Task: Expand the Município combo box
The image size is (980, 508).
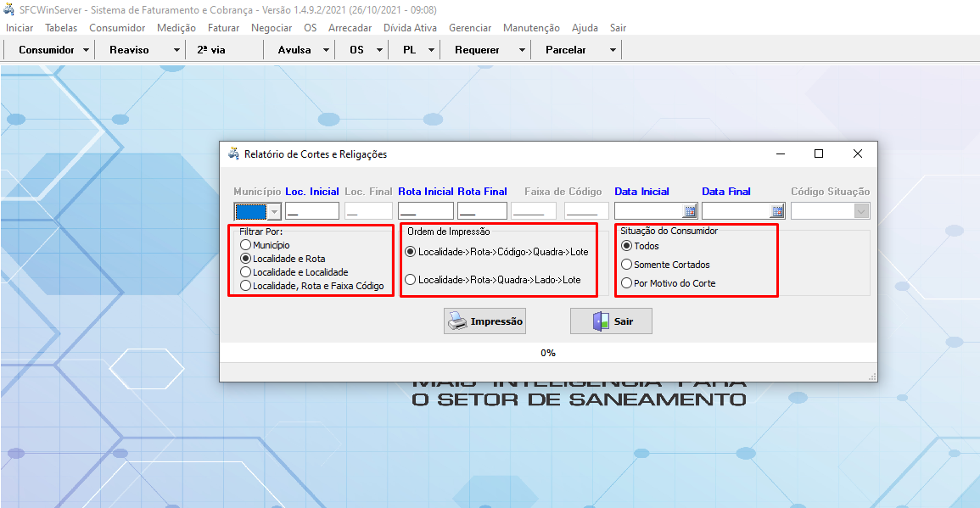Action: (274, 211)
